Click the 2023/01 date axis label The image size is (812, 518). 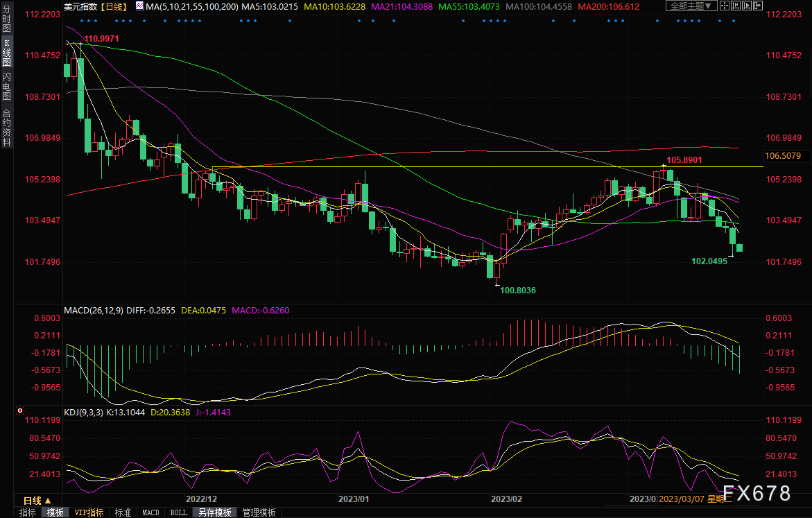[x=354, y=499]
